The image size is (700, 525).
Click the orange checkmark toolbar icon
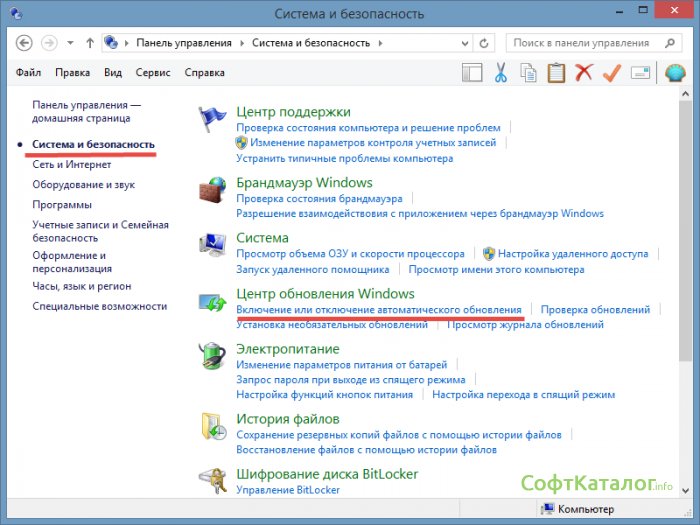(612, 72)
